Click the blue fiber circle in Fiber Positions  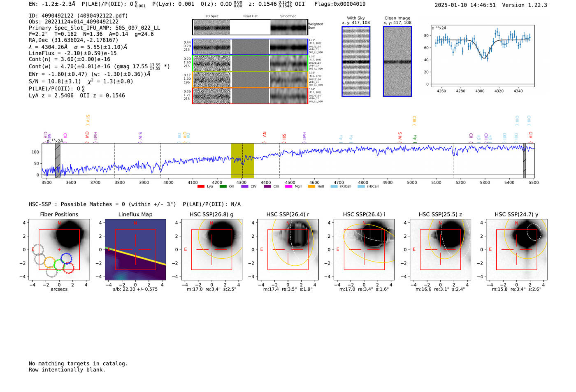tap(66, 258)
